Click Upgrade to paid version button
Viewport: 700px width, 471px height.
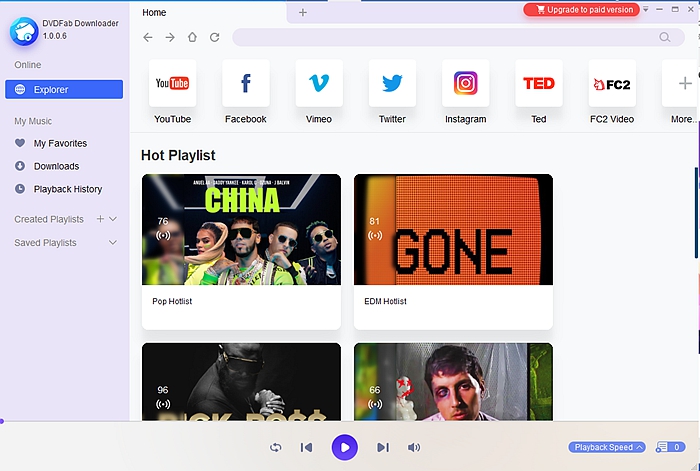(x=581, y=9)
